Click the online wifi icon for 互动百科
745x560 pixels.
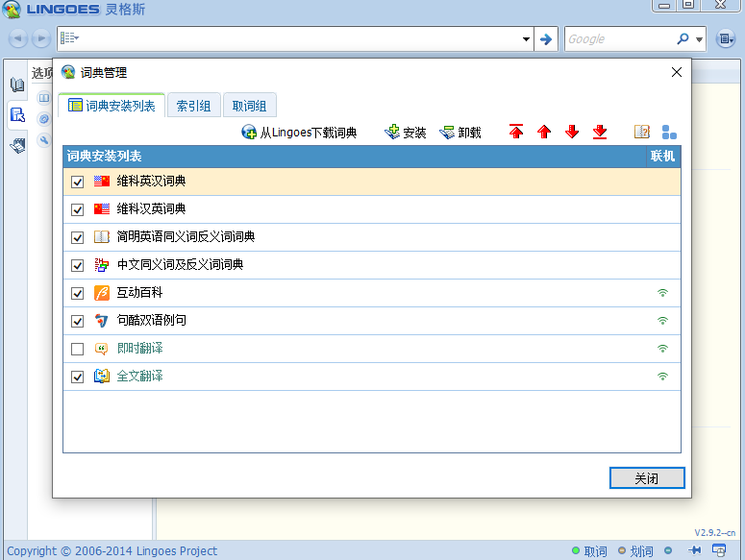tap(662, 293)
